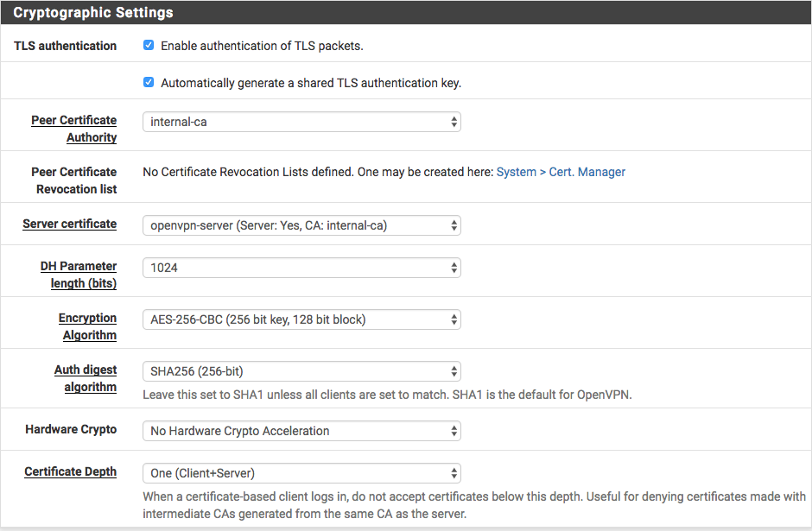
Task: Open the Encryption Algorithm AES-256-CBC dropdown
Action: click(301, 319)
